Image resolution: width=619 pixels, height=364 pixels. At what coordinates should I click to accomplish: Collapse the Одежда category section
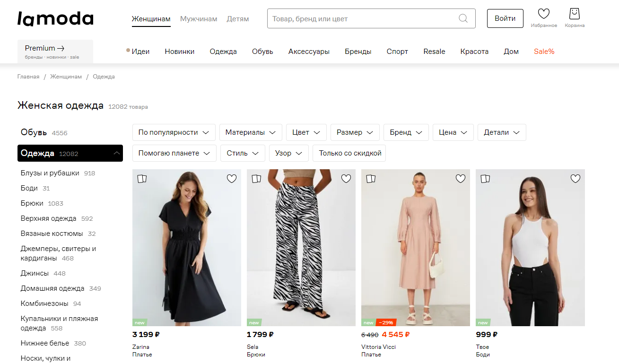click(116, 153)
